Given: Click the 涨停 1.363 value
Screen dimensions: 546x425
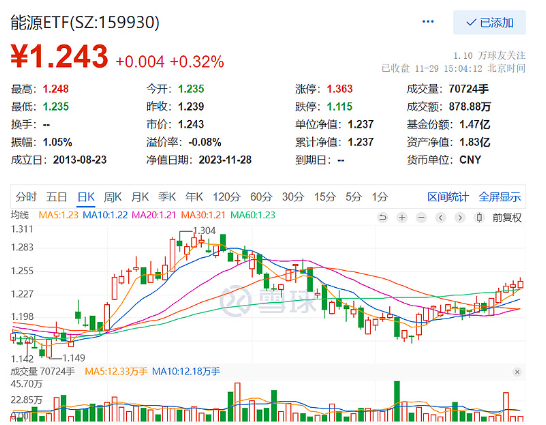Looking at the screenshot, I should pos(340,89).
